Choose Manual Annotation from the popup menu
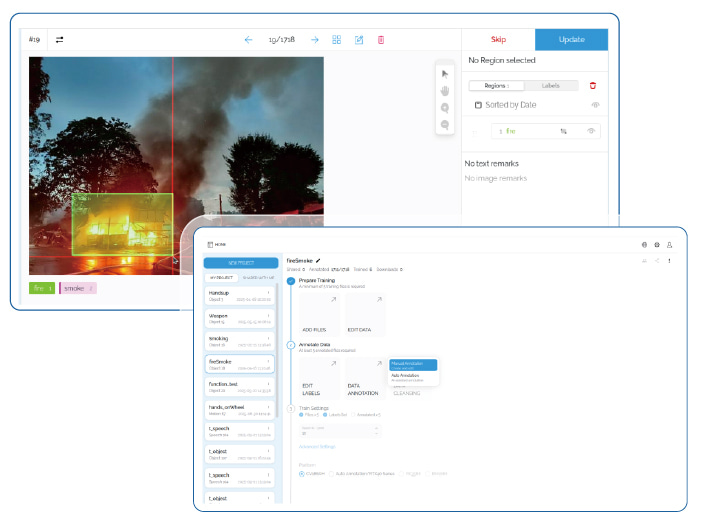This screenshot has width=701, height=528. 412,365
